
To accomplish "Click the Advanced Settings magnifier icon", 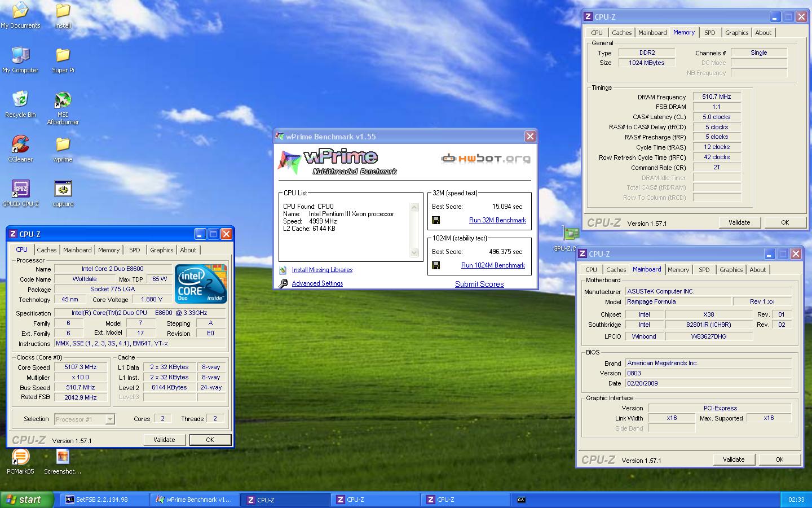I will click(283, 283).
